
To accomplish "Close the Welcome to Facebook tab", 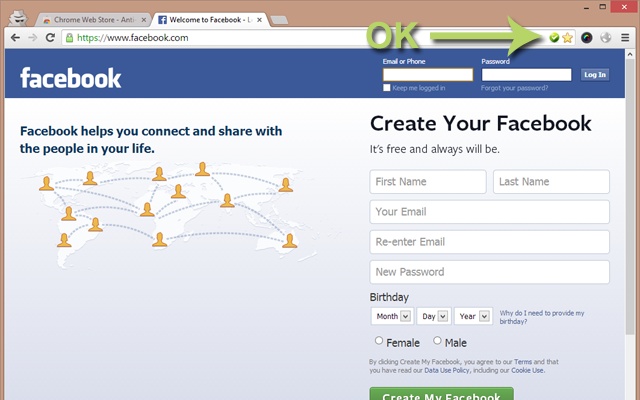I will [x=259, y=20].
